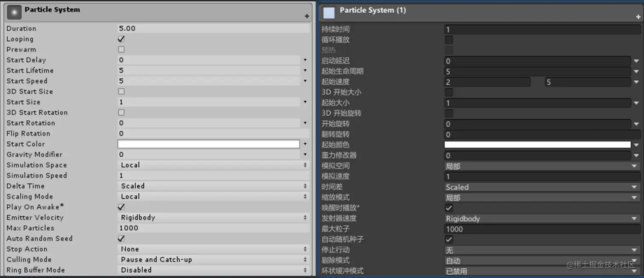This screenshot has height=278, width=644.
Task: Open the Emitter Velocity Rigidbody dropdown
Action: [x=213, y=217]
